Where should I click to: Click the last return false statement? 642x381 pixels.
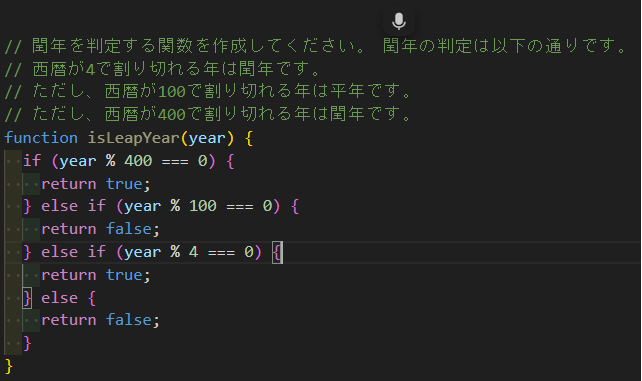[100, 320]
